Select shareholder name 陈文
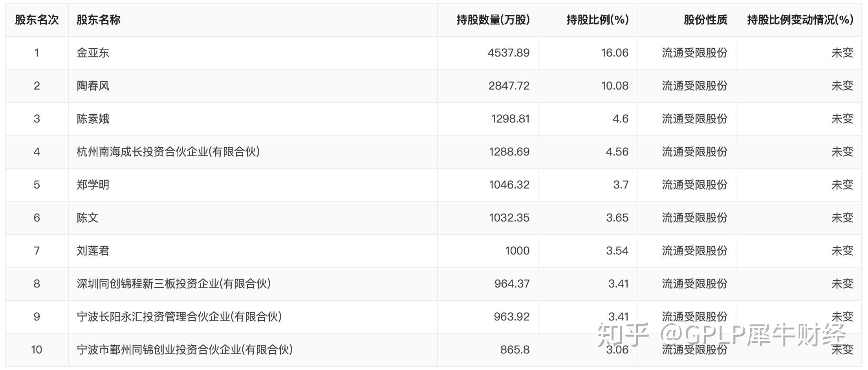Viewport: 868px width, 370px height. pos(88,218)
